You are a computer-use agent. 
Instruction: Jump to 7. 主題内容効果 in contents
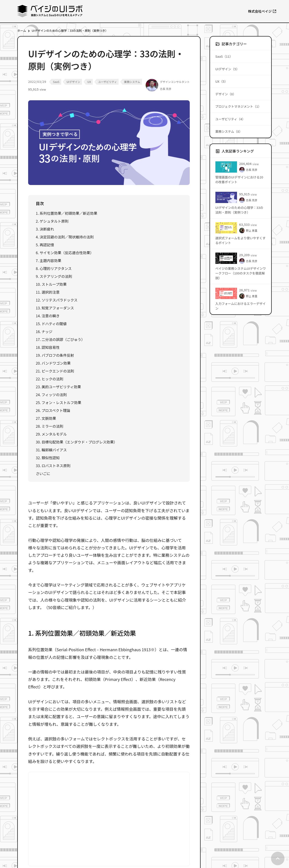48,261
